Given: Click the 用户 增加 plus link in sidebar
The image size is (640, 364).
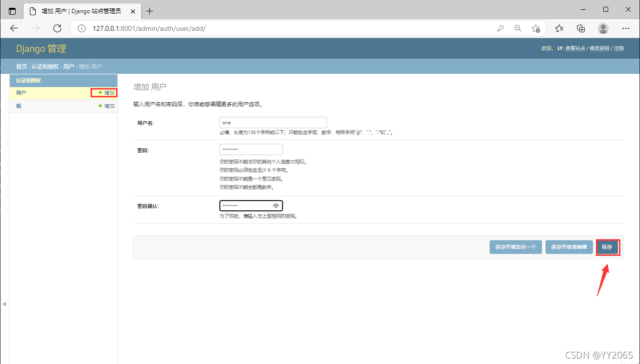Looking at the screenshot, I should pyautogui.click(x=106, y=92).
